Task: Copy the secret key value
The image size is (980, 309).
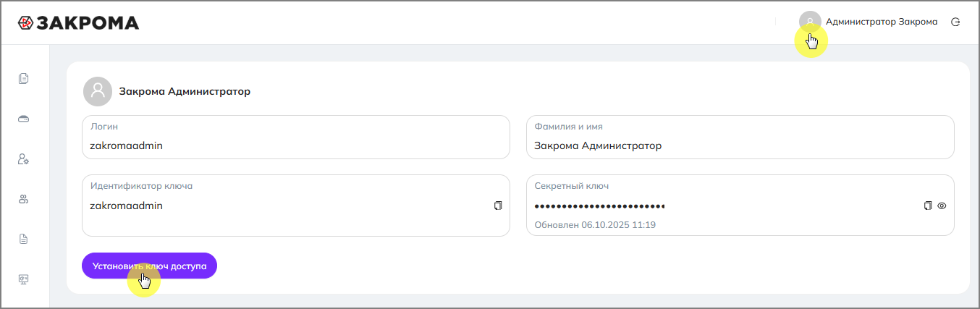Action: [928, 206]
